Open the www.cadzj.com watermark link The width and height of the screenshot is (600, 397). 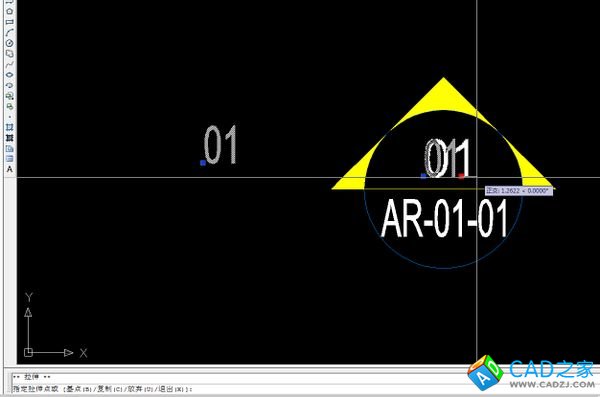click(x=552, y=384)
